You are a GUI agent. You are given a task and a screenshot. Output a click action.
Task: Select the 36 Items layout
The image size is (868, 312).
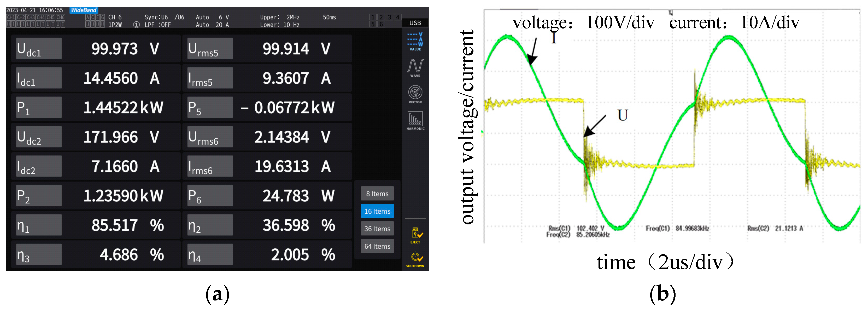pos(377,229)
